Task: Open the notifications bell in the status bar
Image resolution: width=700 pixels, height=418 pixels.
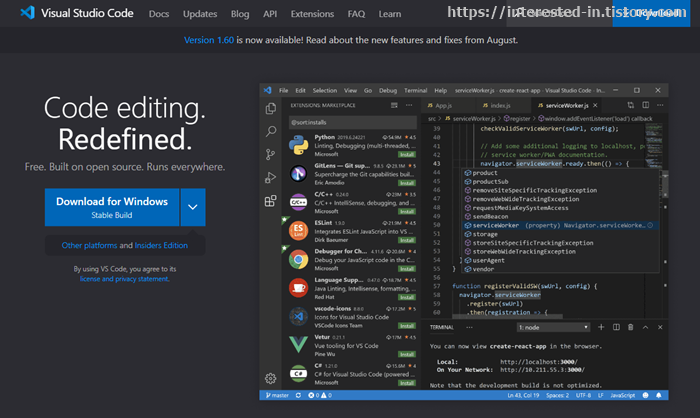Action: tap(659, 395)
